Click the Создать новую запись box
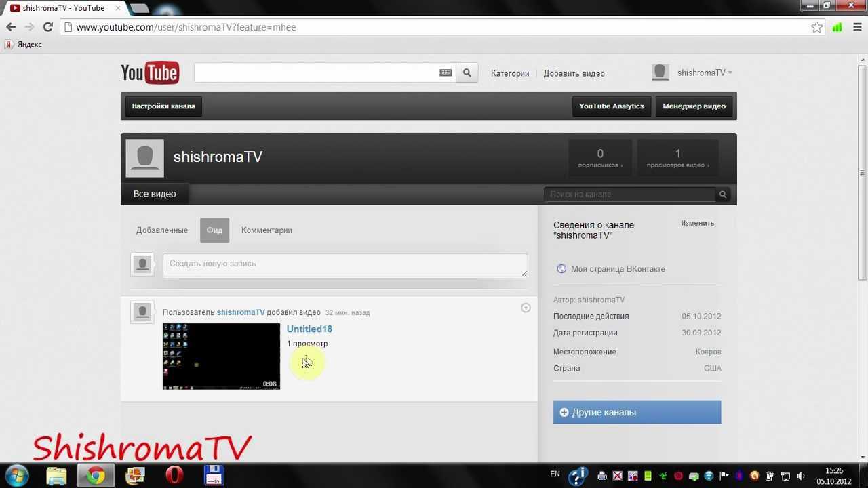Screen dimensions: 868x488 click(x=345, y=265)
